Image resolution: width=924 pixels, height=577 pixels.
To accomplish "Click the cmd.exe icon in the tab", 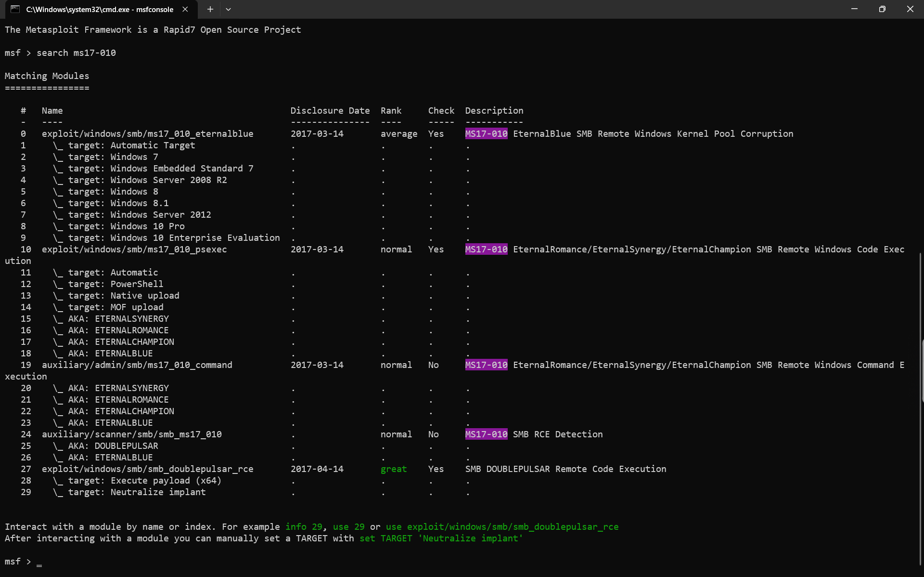I will (x=15, y=9).
